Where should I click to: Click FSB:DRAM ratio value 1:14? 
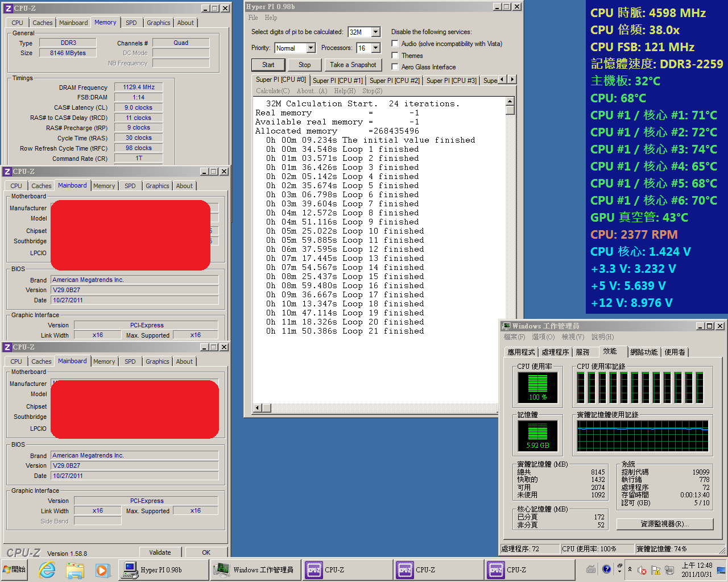[x=139, y=97]
